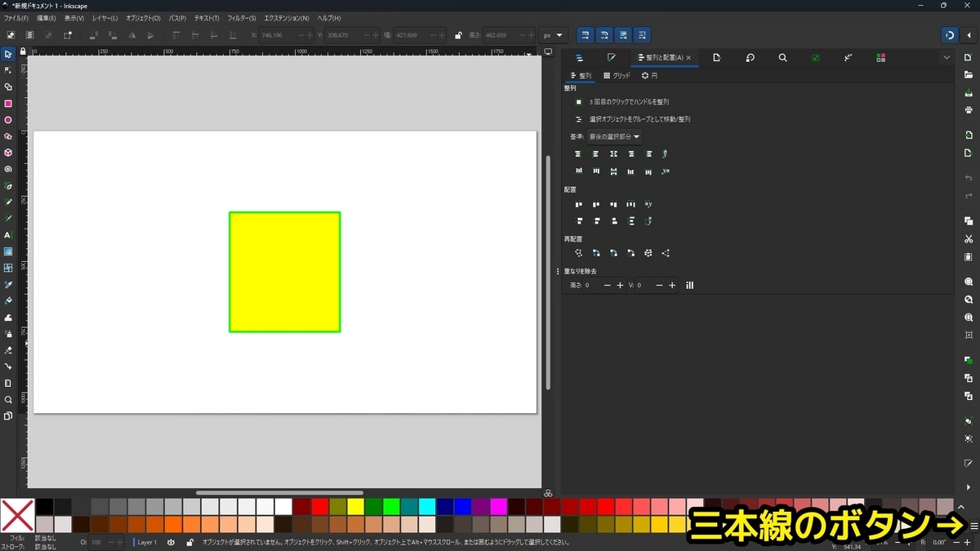Viewport: 980px width, 551px height.
Task: Select the Paint bucket tool
Action: tap(8, 300)
